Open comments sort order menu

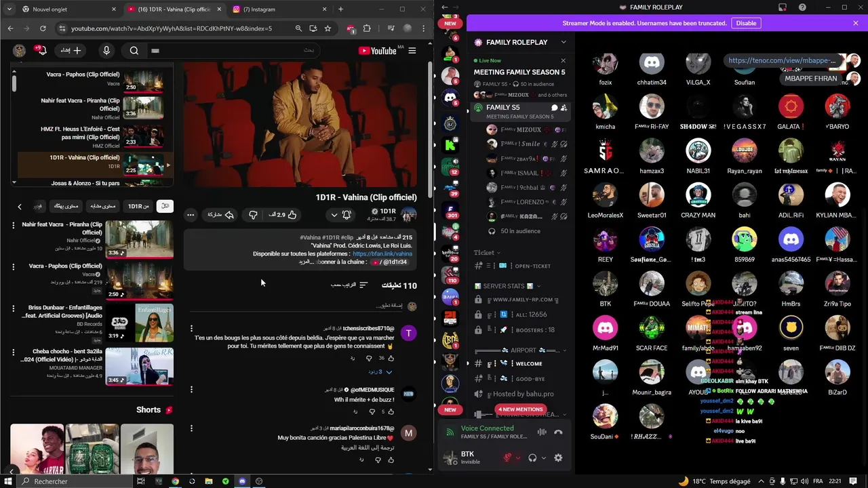pos(349,285)
